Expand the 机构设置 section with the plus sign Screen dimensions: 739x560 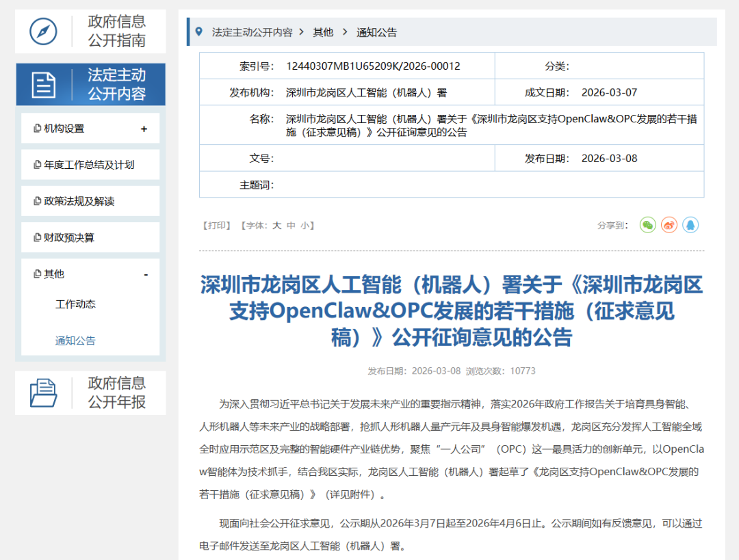click(146, 128)
